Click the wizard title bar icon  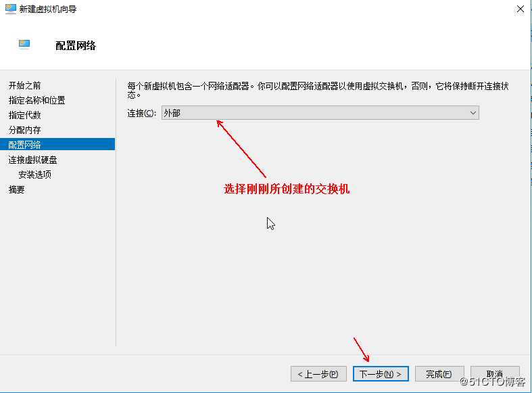[x=11, y=9]
